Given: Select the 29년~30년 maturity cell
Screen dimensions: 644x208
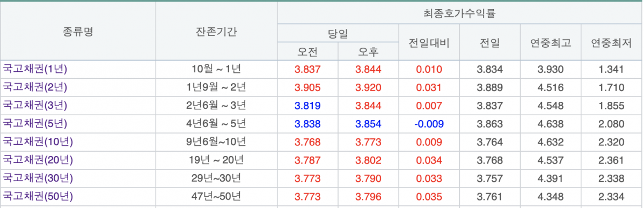Looking at the screenshot, I should (x=216, y=178).
